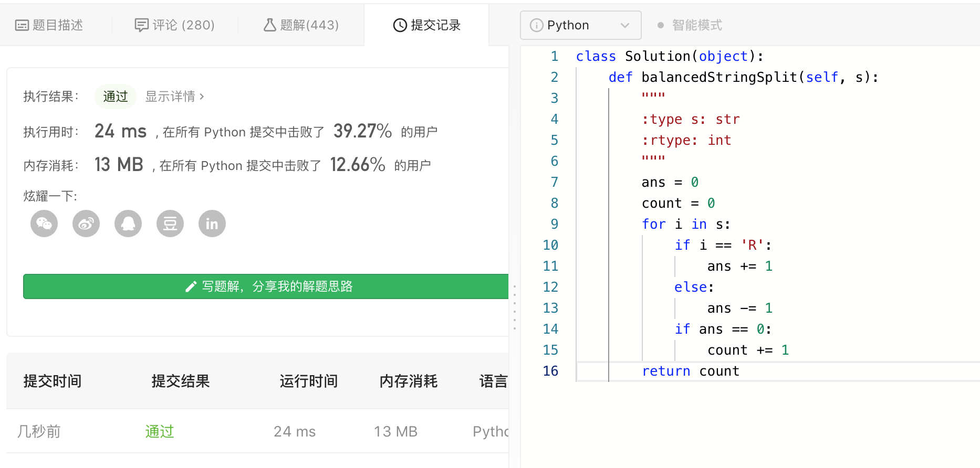Click the 运行时间 column header
980x468 pixels.
pos(309,381)
